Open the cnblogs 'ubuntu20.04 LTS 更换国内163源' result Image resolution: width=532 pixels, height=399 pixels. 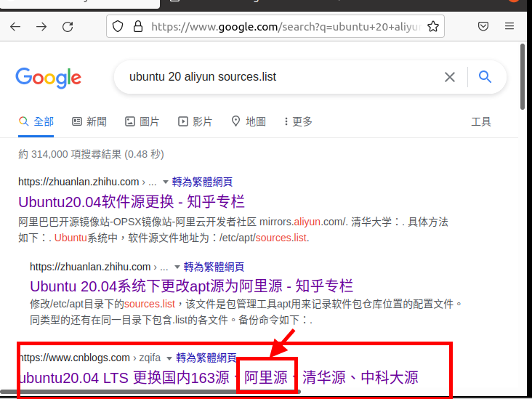[219, 378]
